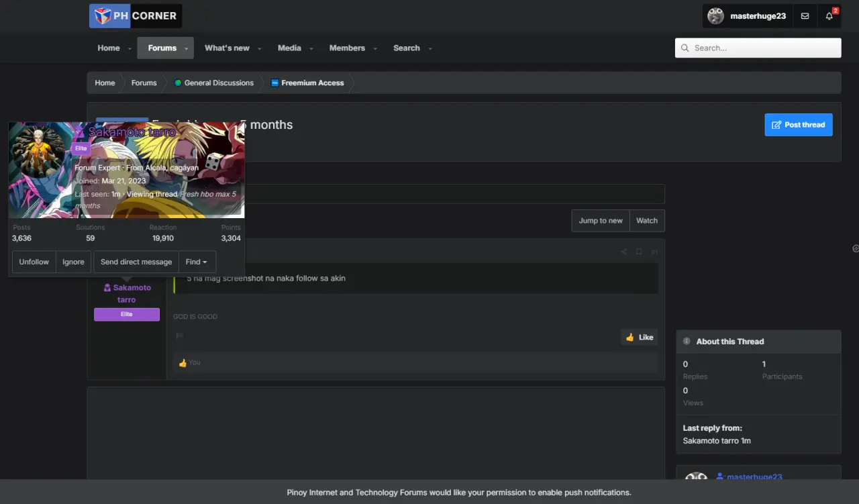Focus the Search input field
This screenshot has height=504, width=859.
click(758, 48)
